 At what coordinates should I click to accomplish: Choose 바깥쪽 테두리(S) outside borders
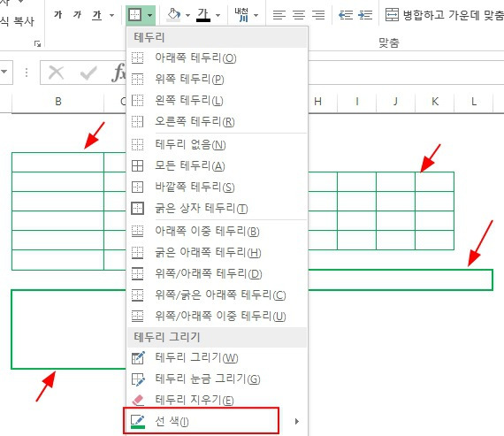[217, 187]
